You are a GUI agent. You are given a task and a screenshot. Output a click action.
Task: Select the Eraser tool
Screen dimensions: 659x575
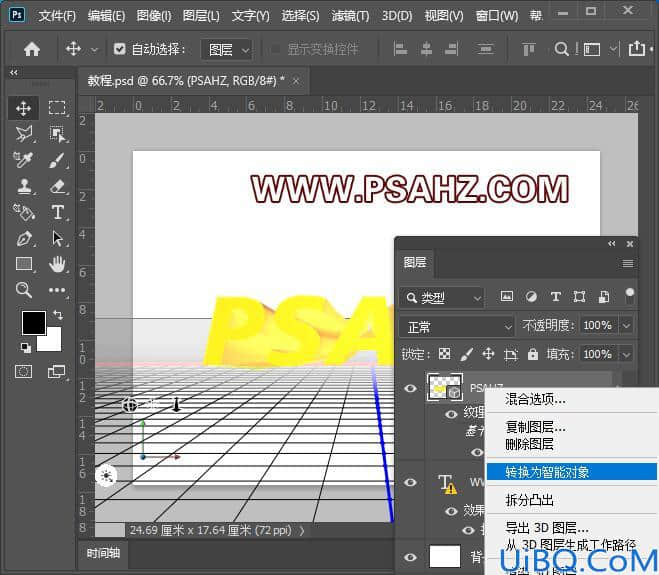click(58, 186)
